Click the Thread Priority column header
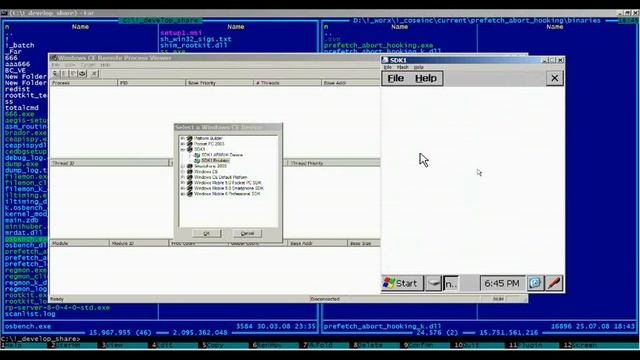 tap(334, 163)
